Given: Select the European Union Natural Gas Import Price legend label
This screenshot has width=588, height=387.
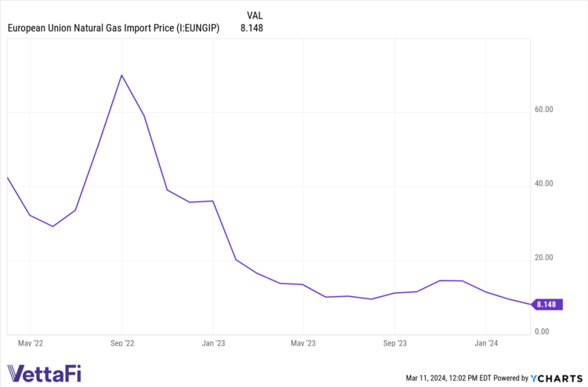Looking at the screenshot, I should point(114,29).
